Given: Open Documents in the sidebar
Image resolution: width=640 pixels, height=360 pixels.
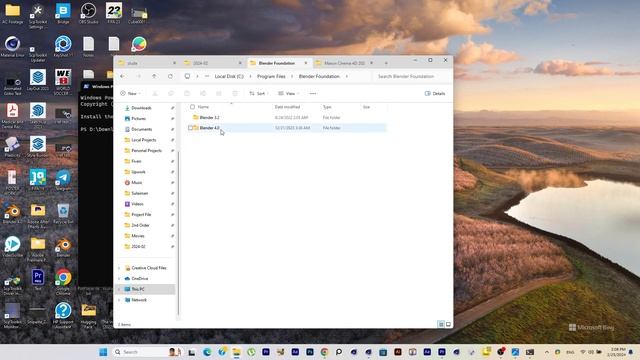Looking at the screenshot, I should [x=142, y=129].
